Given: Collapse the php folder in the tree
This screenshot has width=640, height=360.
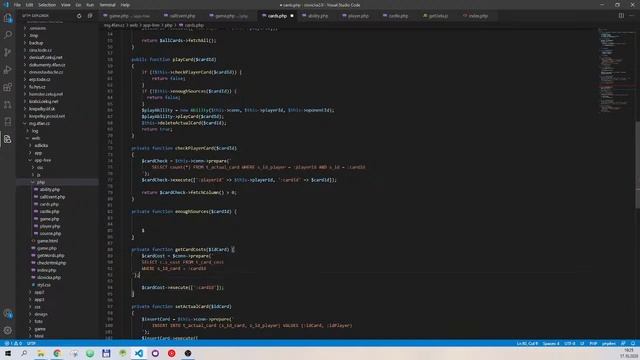Looking at the screenshot, I should (x=40, y=182).
